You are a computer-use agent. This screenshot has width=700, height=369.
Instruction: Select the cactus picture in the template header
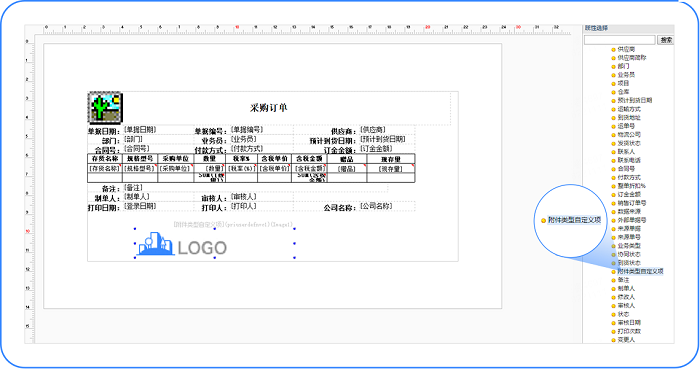pos(105,108)
